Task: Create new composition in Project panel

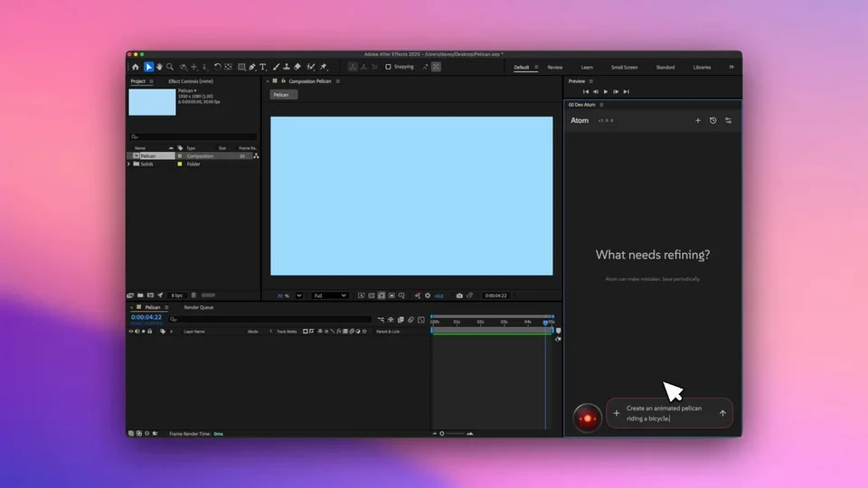Action: pyautogui.click(x=151, y=296)
